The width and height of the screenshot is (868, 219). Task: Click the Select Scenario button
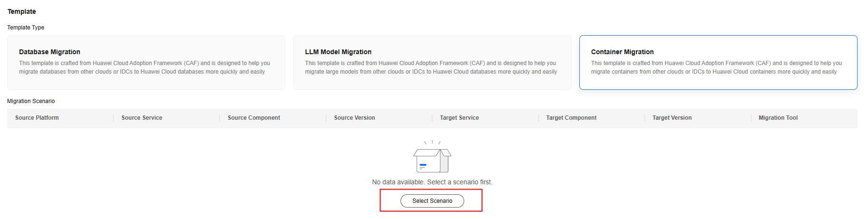coord(432,201)
